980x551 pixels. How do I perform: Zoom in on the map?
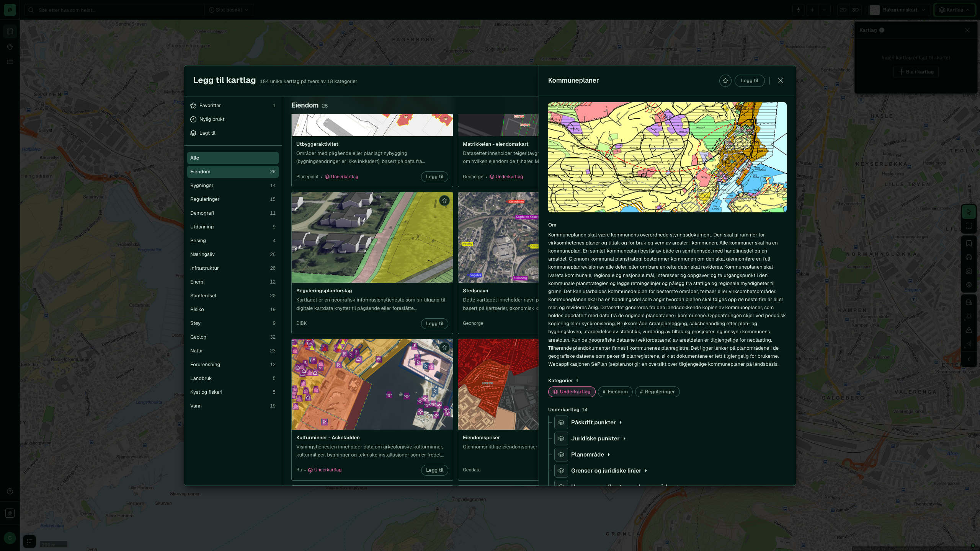[812, 10]
